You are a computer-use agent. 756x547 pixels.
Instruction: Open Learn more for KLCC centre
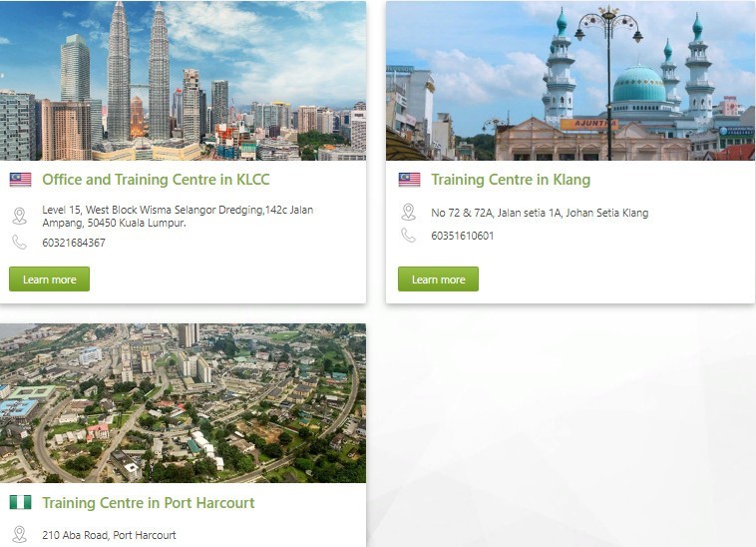point(49,278)
